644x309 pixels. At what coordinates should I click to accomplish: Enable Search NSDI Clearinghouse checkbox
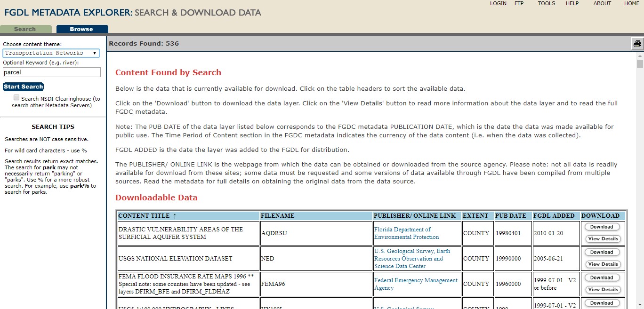[17, 98]
